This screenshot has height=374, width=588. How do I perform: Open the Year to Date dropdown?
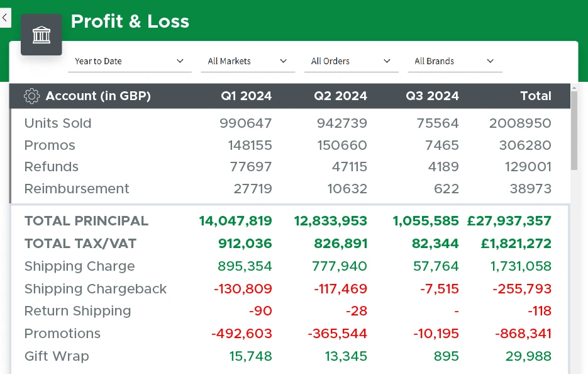pos(130,61)
